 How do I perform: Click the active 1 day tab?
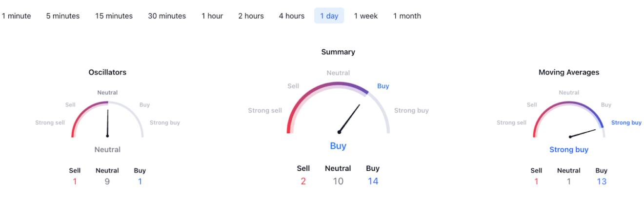[329, 16]
